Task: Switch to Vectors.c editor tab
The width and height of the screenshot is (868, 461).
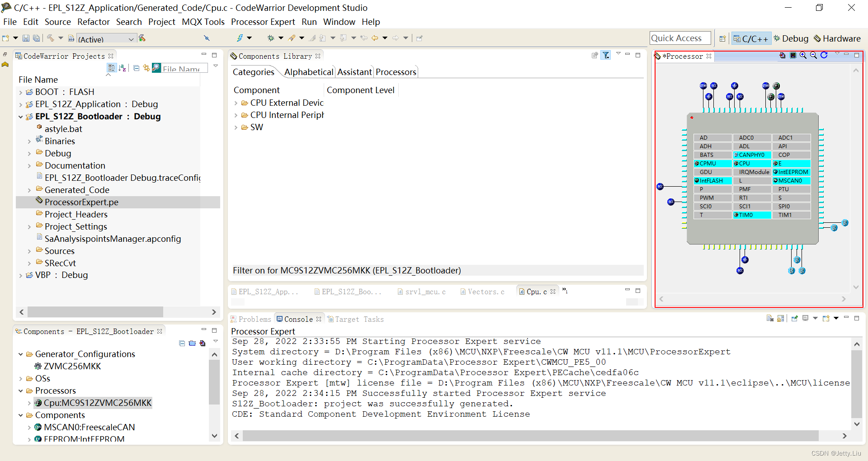Action: coord(482,292)
